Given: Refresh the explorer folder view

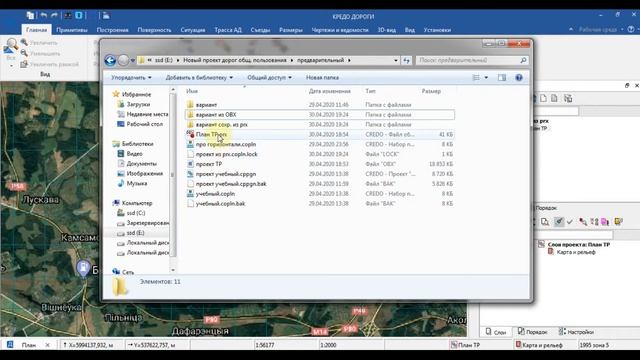Looking at the screenshot, I should coord(406,60).
